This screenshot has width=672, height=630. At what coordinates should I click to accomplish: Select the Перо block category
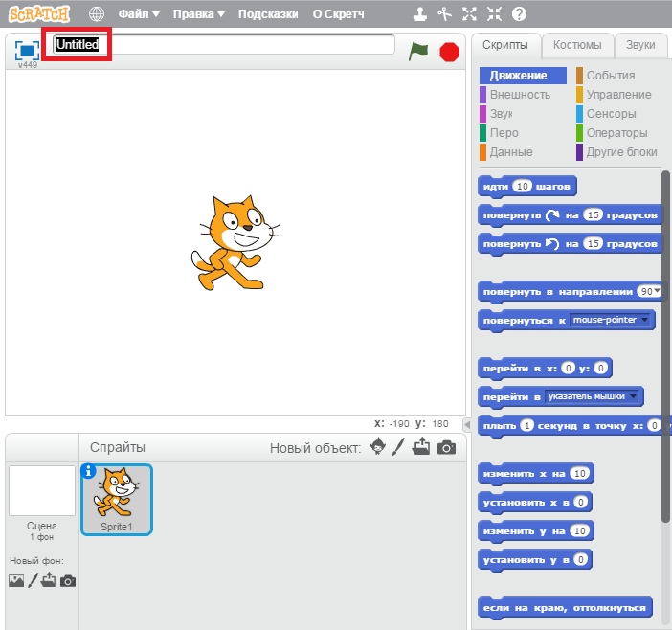(x=500, y=133)
